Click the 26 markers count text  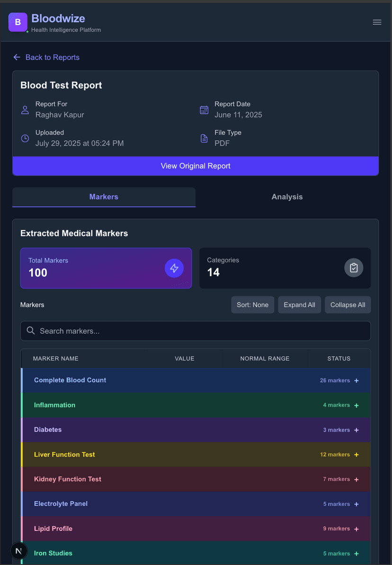pyautogui.click(x=335, y=380)
